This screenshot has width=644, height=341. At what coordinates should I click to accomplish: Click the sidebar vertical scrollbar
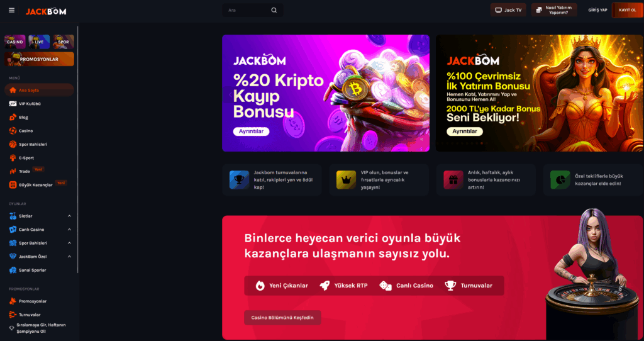(78, 150)
